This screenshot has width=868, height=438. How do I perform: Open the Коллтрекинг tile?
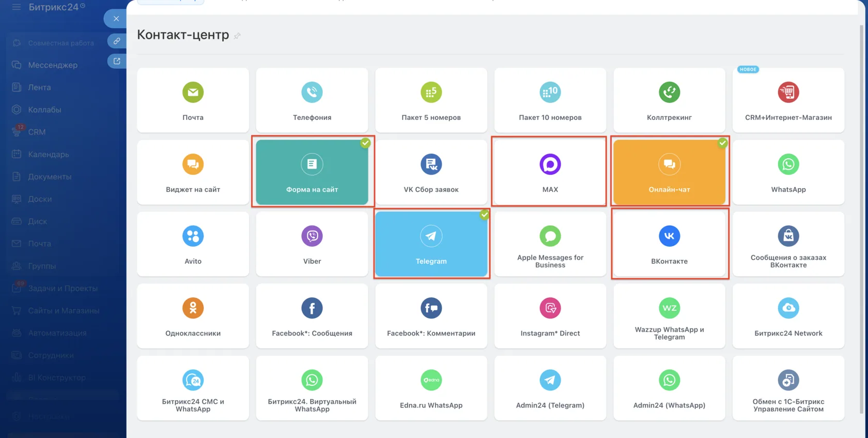(x=669, y=100)
